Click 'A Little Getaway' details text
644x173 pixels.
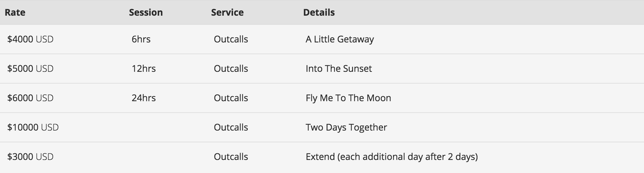coord(340,39)
